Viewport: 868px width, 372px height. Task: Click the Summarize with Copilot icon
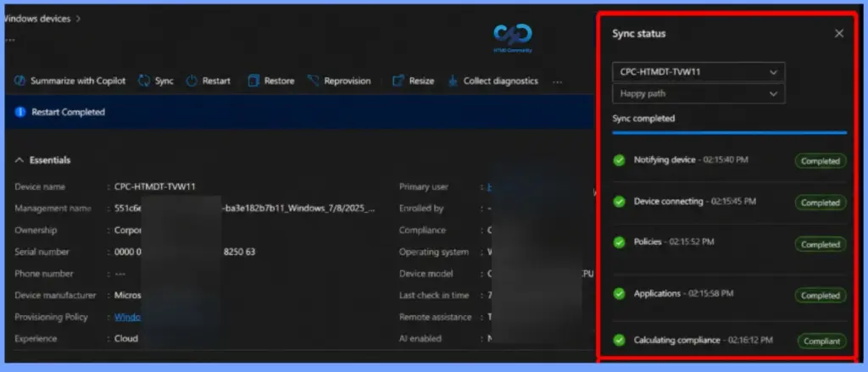tap(20, 81)
